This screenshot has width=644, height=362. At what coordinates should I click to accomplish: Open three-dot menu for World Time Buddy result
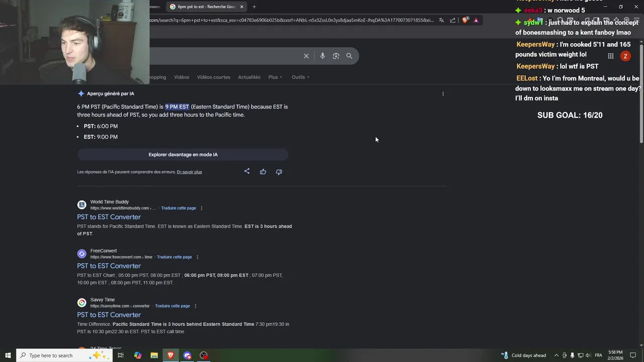[x=201, y=208]
